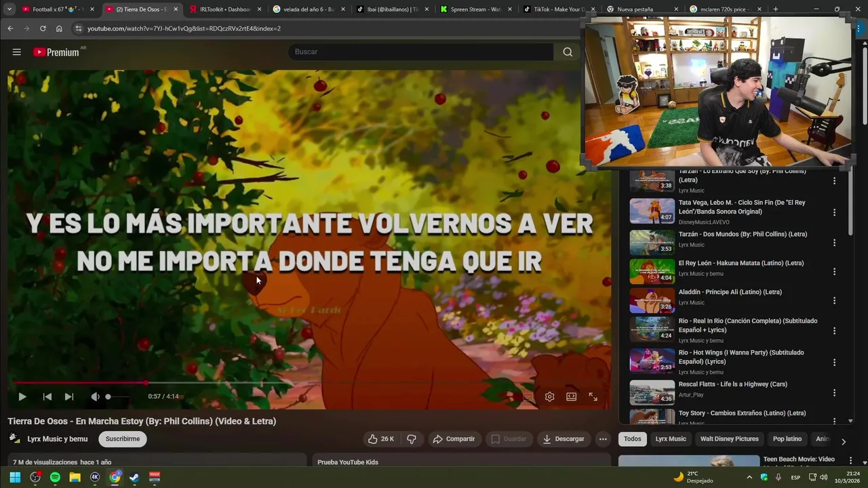Go to previous video in playlist

[47, 396]
